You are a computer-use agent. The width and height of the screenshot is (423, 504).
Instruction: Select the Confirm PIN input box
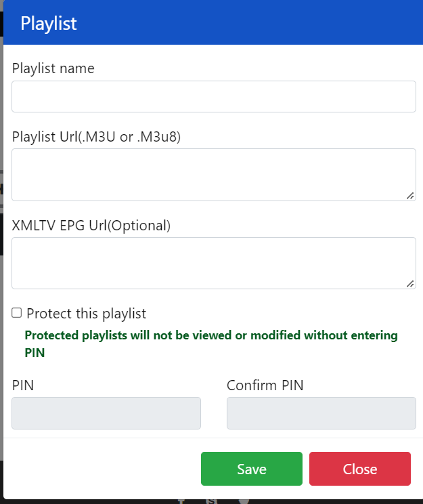pos(321,413)
